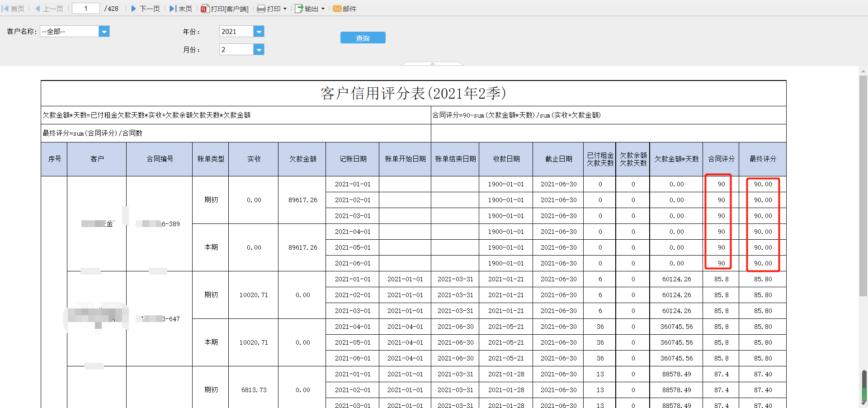Image resolution: width=868 pixels, height=408 pixels.
Task: Click the scrollbar up arrow
Action: coord(863,71)
